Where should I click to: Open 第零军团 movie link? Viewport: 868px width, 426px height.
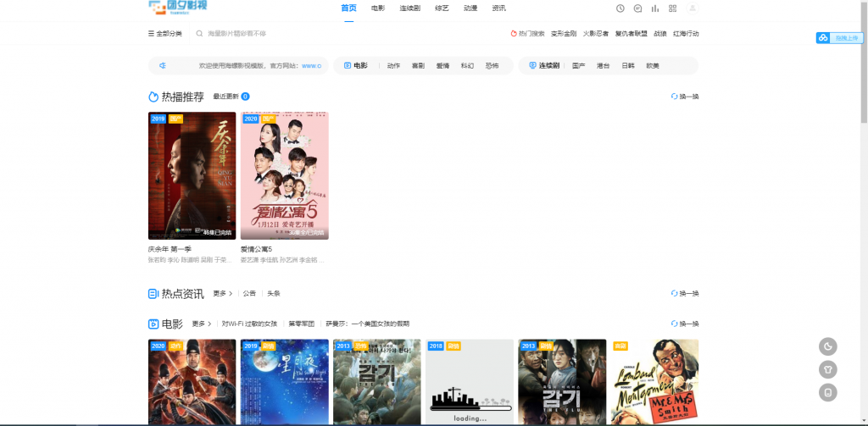tap(301, 324)
